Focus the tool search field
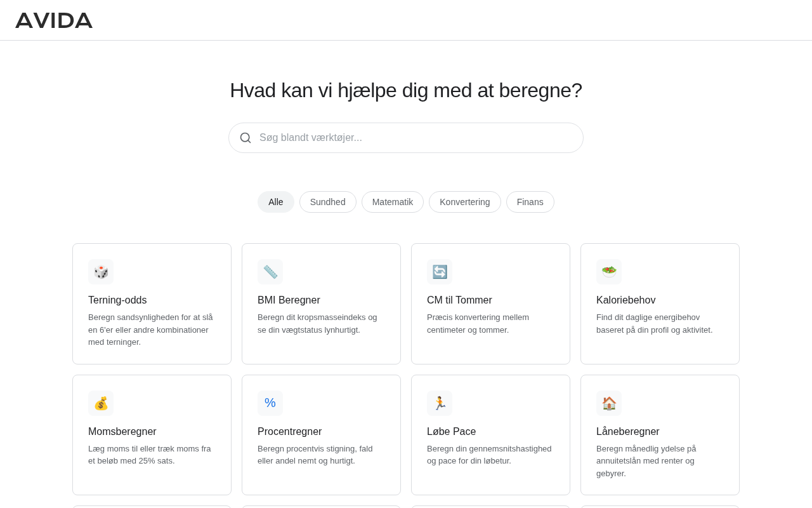812x508 pixels. pos(406,138)
